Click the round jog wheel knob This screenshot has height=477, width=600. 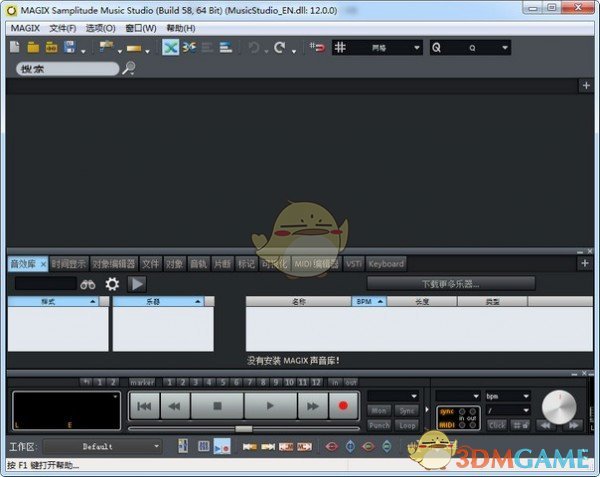point(559,407)
